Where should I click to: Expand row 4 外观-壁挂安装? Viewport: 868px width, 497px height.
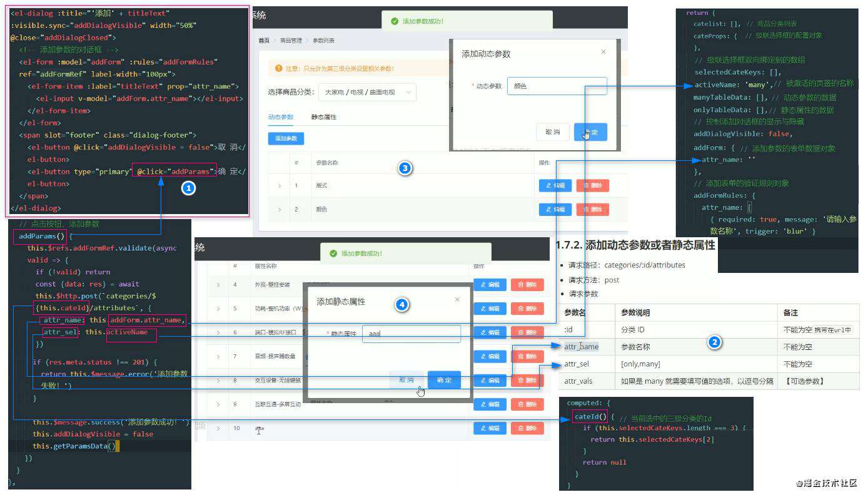click(218, 285)
